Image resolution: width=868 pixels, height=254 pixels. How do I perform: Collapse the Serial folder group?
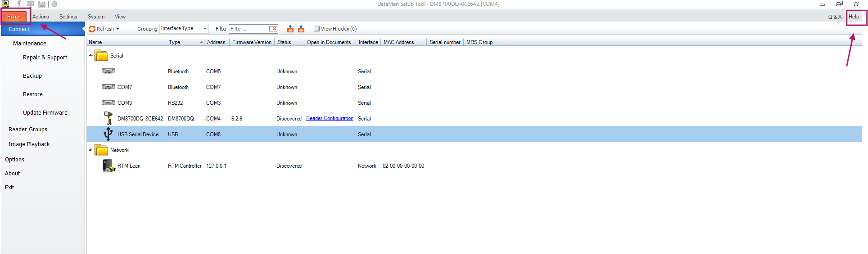tap(90, 55)
